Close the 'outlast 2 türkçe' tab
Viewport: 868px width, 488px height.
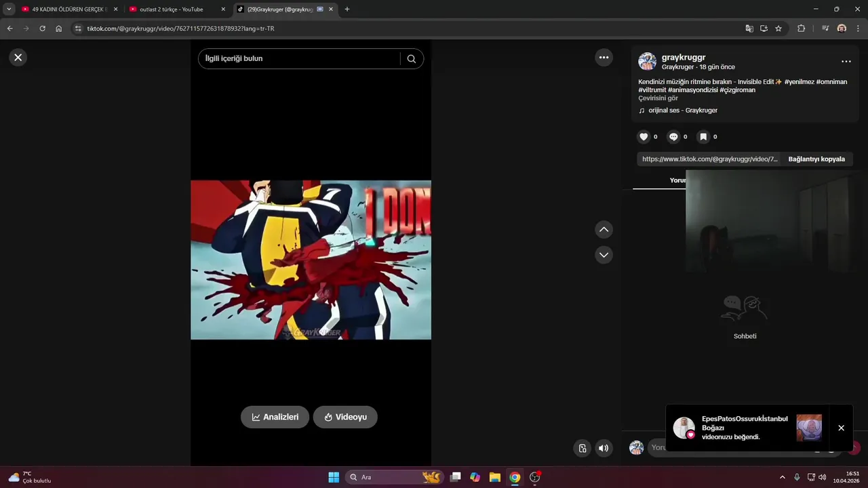[x=223, y=9]
